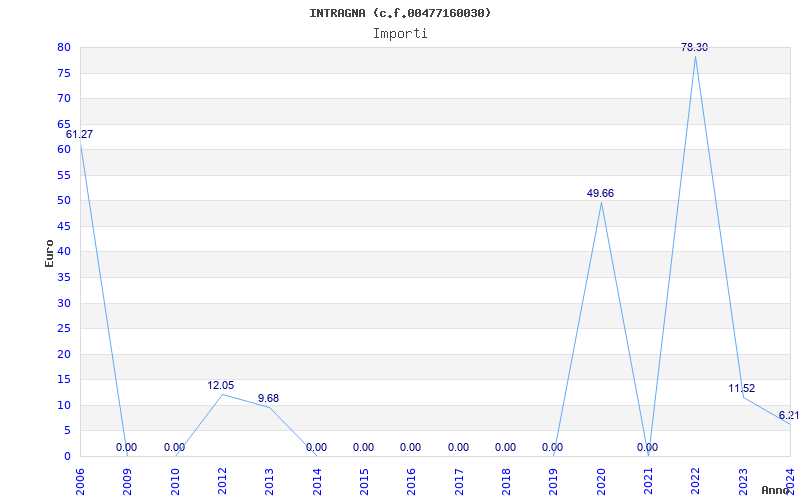Image resolution: width=800 pixels, height=500 pixels.
Task: Select the Importi subtitle
Action: tap(400, 34)
